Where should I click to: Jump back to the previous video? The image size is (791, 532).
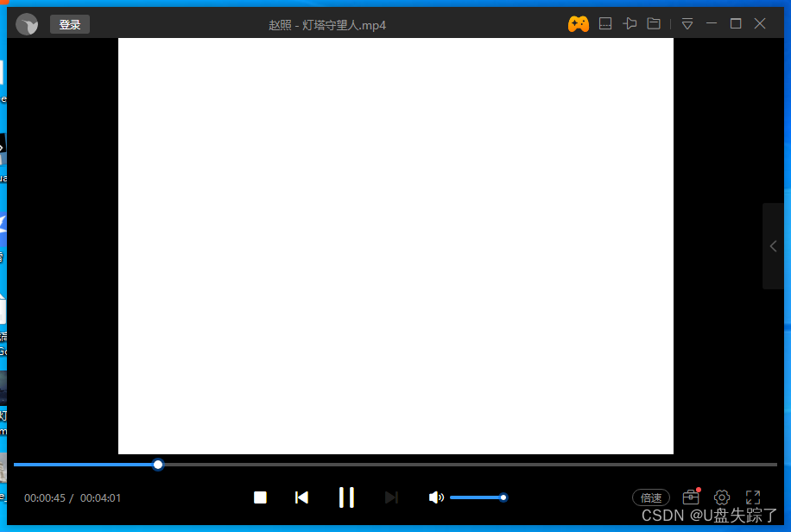[301, 497]
